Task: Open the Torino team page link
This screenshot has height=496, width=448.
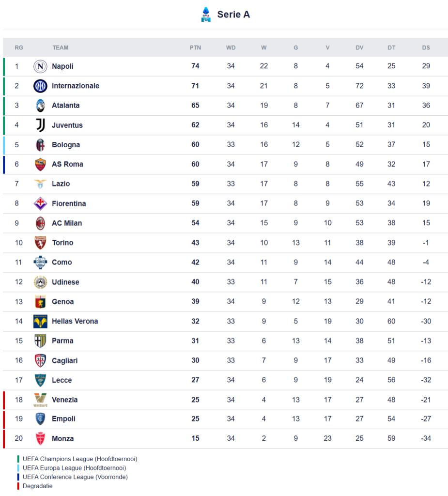Action: pos(62,243)
